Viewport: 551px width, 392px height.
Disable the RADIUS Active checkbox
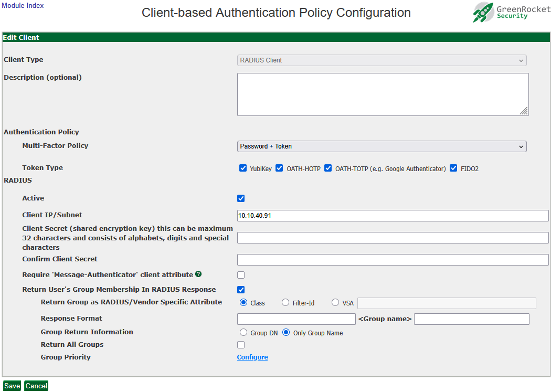(x=241, y=198)
